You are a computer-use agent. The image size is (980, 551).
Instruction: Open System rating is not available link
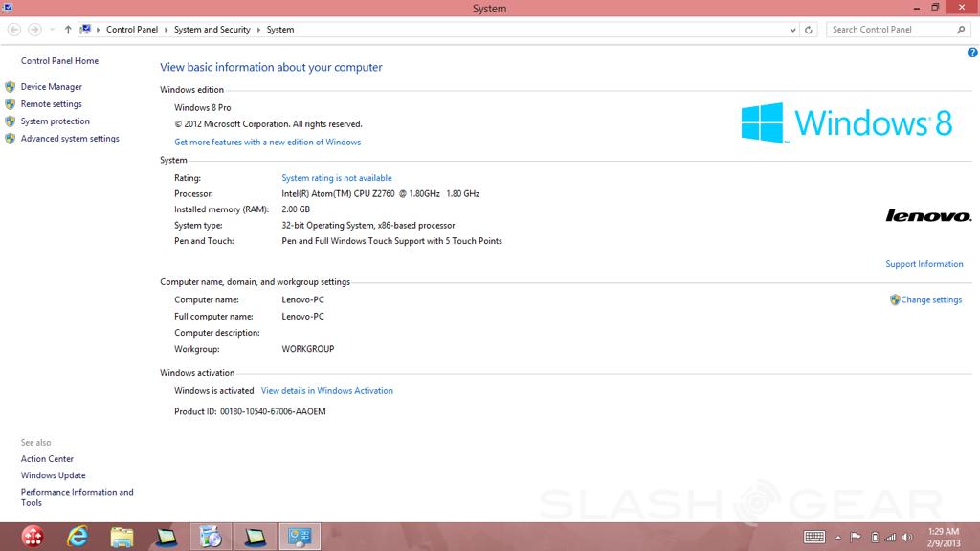click(336, 178)
